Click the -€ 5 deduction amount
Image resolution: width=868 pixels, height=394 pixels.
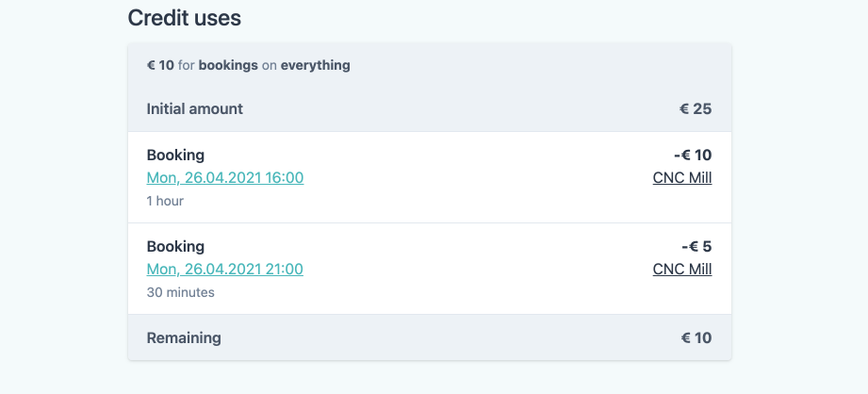[x=696, y=246]
